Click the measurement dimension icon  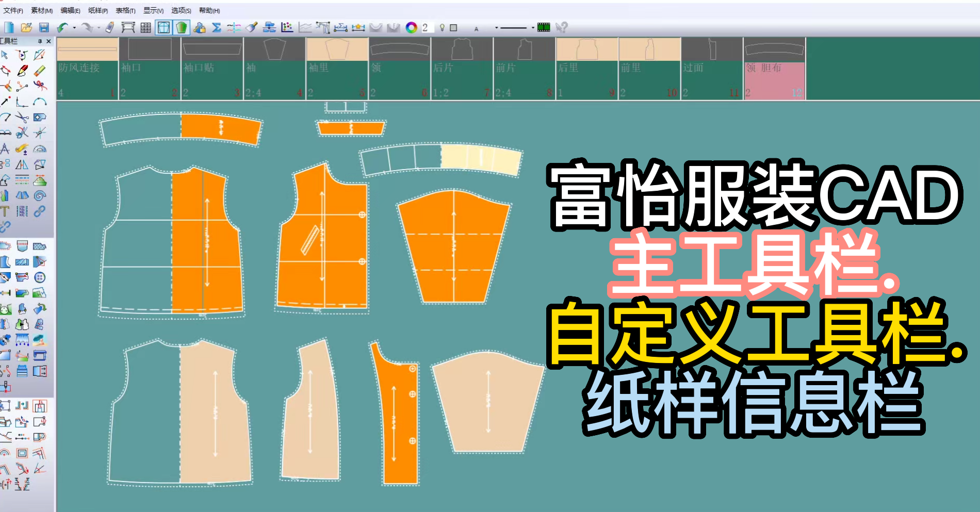340,27
